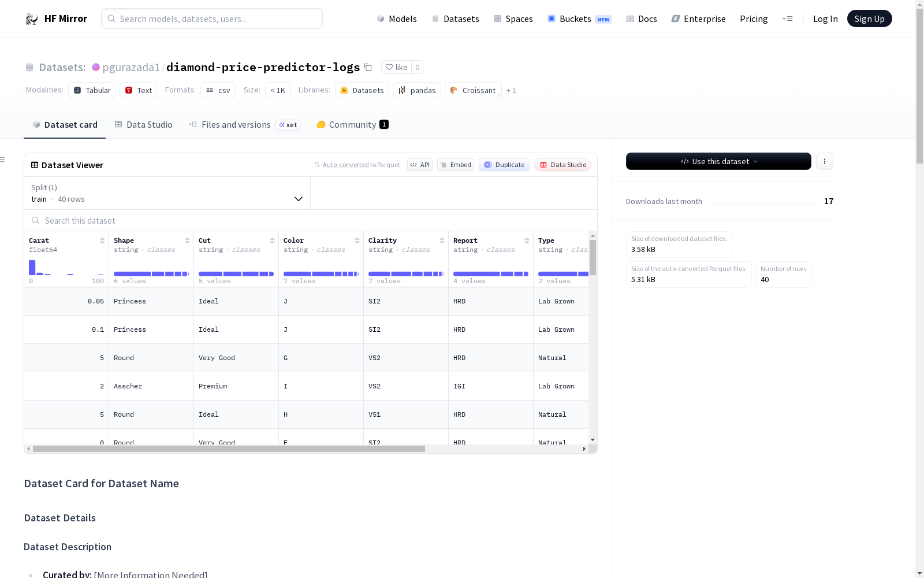The height and width of the screenshot is (578, 924).
Task: Click the Data Studio button in viewer header
Action: [563, 165]
